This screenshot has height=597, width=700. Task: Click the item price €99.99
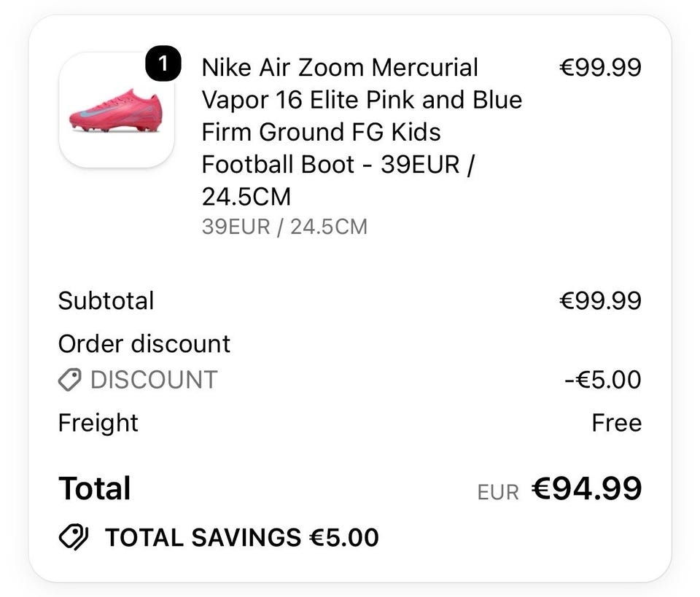600,67
